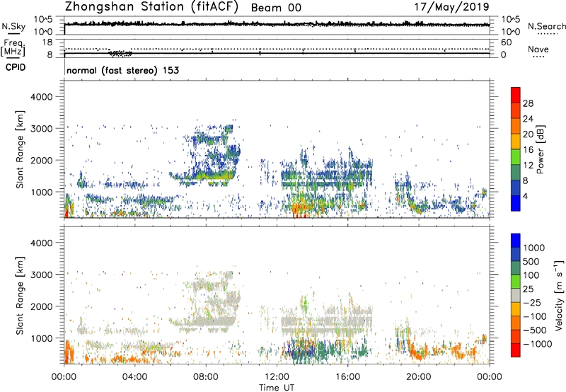Click the '60' Nave axis value

(x=507, y=42)
